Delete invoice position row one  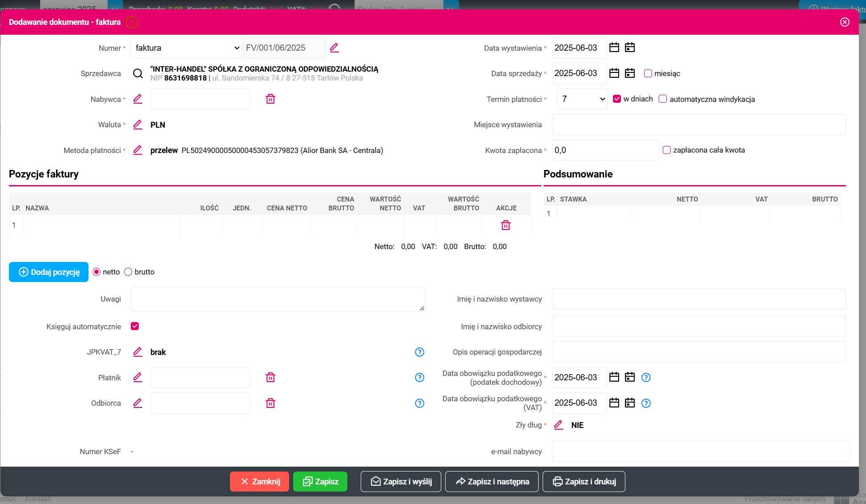tap(506, 225)
